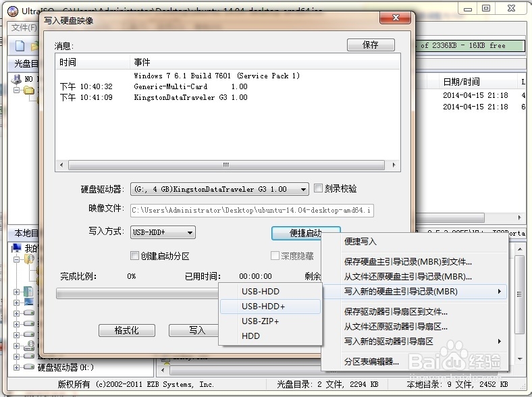532x397 pixels.
Task: Click the write progress bar
Action: (x=138, y=294)
